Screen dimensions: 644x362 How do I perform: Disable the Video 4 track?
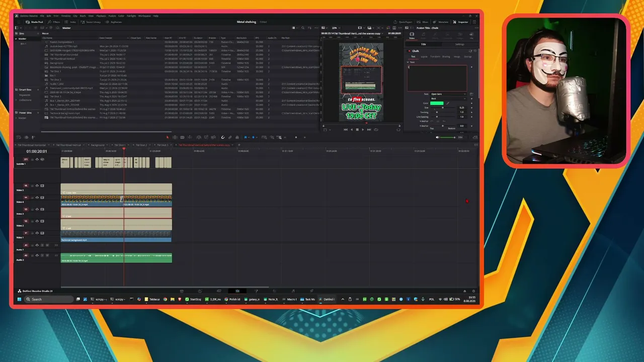(42, 198)
